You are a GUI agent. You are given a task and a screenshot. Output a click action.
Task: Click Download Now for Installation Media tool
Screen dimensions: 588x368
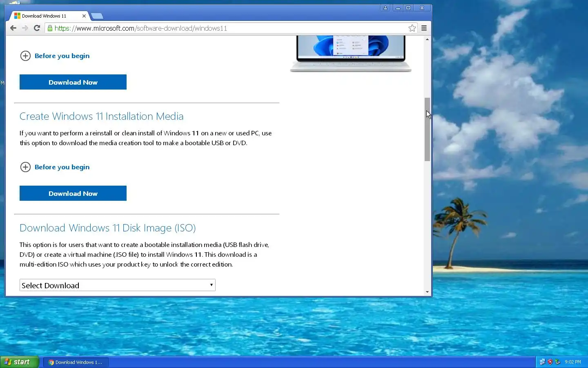(73, 193)
